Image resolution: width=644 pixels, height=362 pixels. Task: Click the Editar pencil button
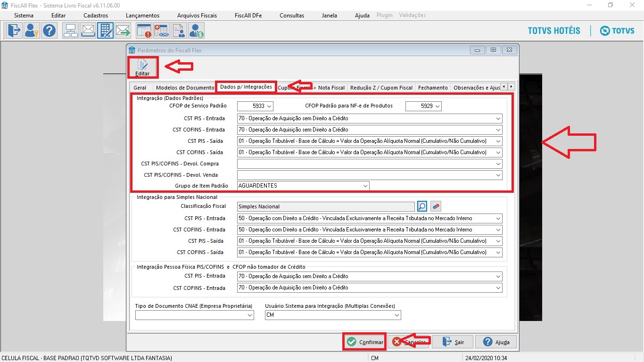pyautogui.click(x=142, y=68)
